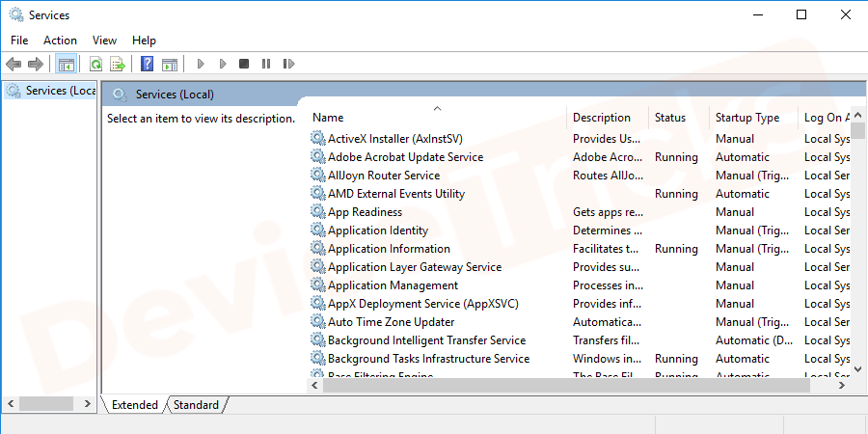This screenshot has height=434, width=868.
Task: Toggle Show/Hide Console Tree icon
Action: (67, 65)
